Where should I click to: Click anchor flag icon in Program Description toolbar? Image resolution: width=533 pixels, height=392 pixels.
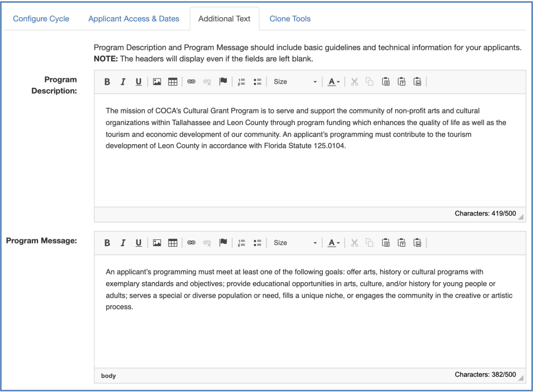223,82
